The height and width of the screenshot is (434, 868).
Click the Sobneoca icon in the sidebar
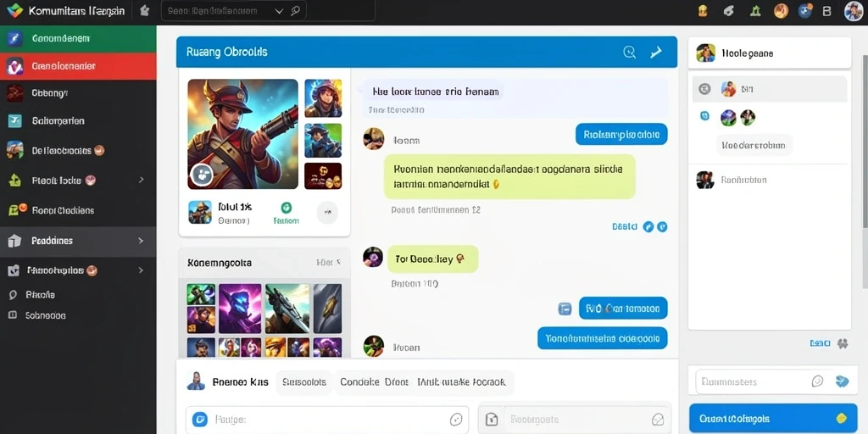pos(13,315)
